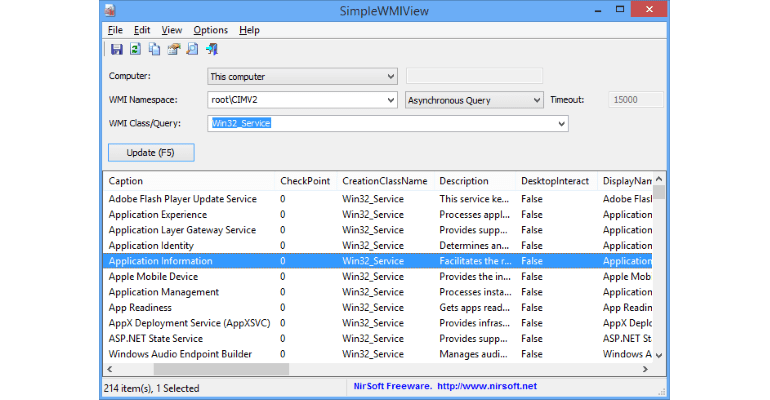Click the SimpleWMIView title bar app icon
The image size is (770, 400).
(110, 10)
